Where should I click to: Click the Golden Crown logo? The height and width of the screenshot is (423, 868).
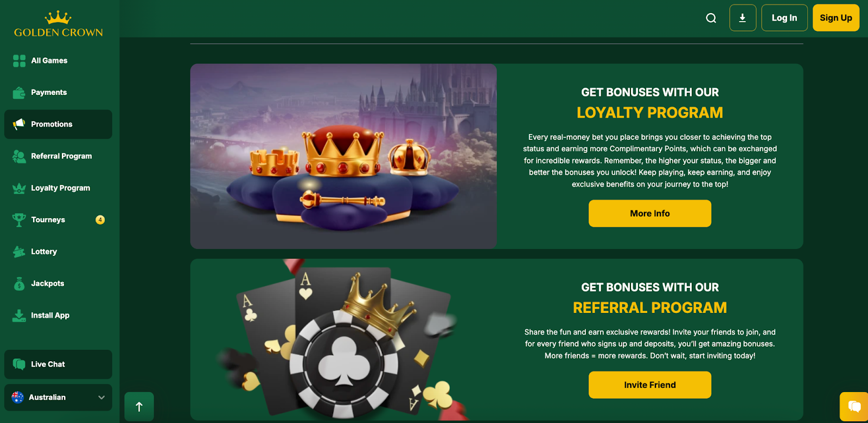pos(59,24)
